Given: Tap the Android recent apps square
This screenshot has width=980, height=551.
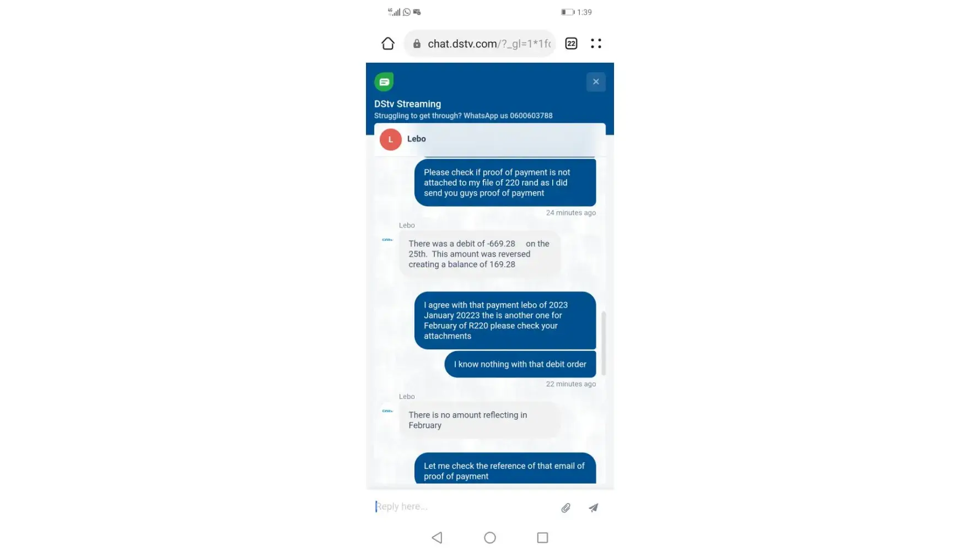Looking at the screenshot, I should click(542, 537).
